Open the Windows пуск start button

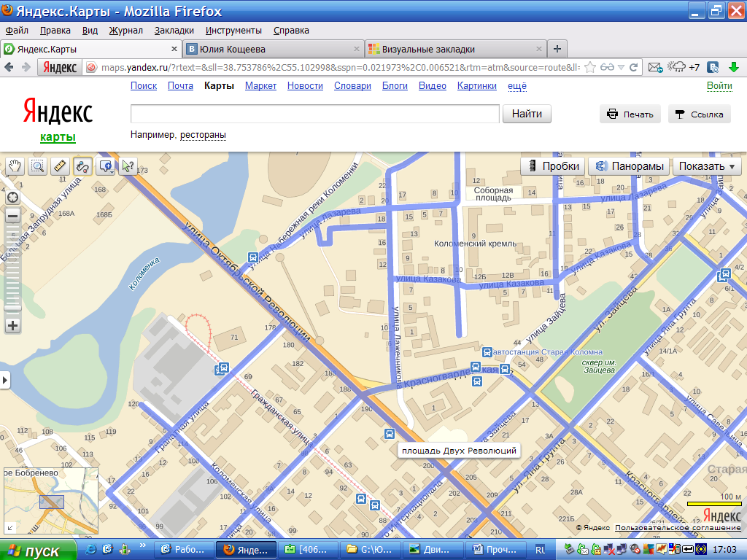(38, 550)
